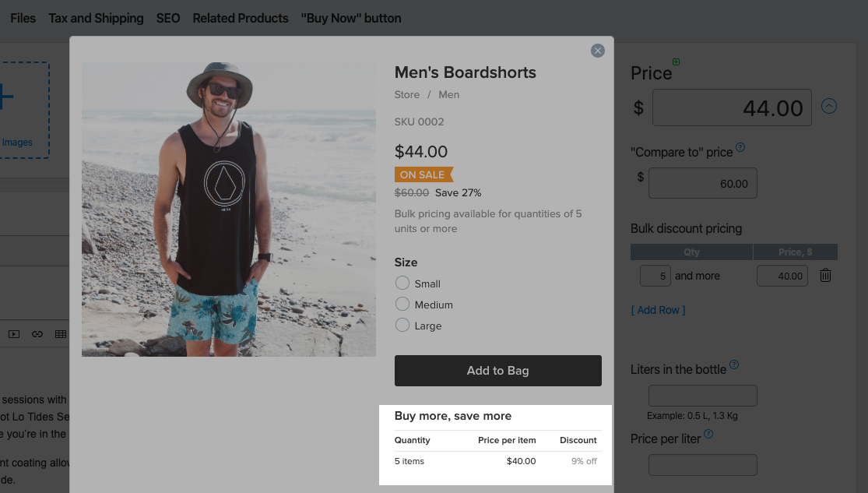Open the Related Products tab
This screenshot has width=868, height=493.
point(241,18)
